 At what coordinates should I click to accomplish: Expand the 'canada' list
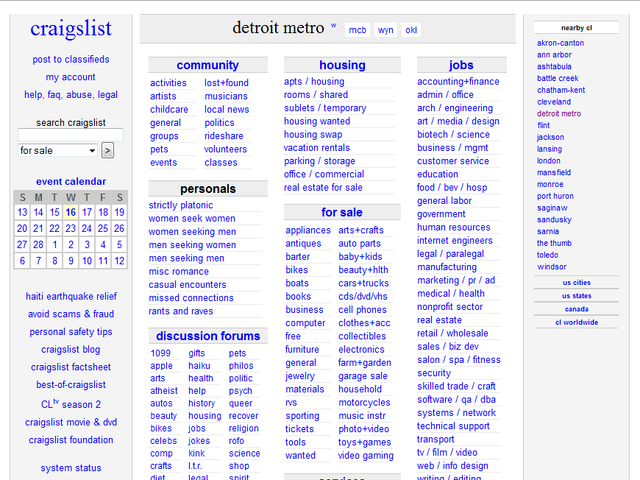point(576,309)
